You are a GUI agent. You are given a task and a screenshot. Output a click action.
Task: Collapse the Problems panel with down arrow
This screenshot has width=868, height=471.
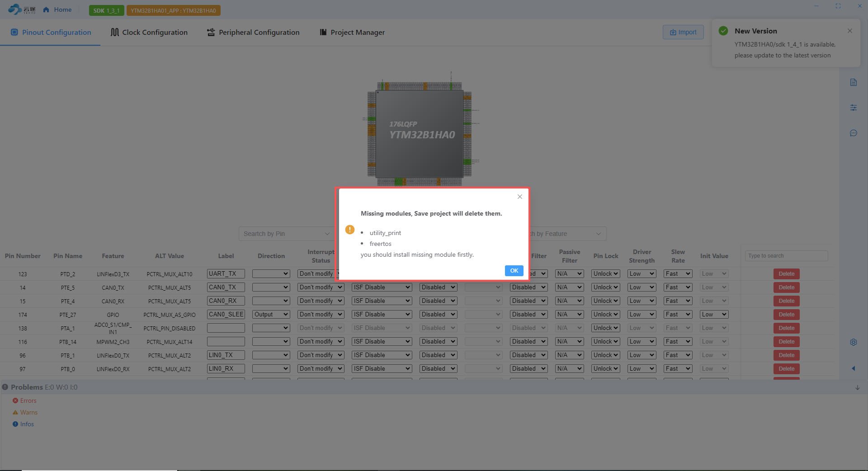click(858, 388)
